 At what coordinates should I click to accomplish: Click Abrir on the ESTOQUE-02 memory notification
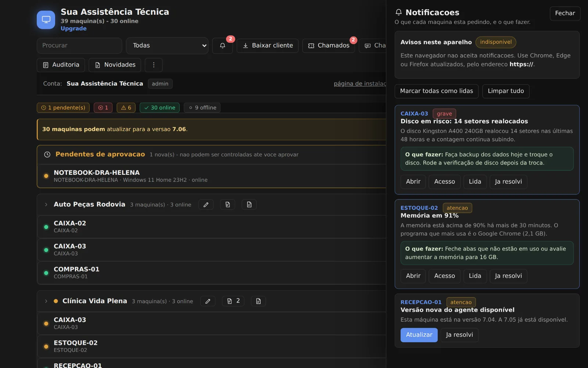point(413,276)
